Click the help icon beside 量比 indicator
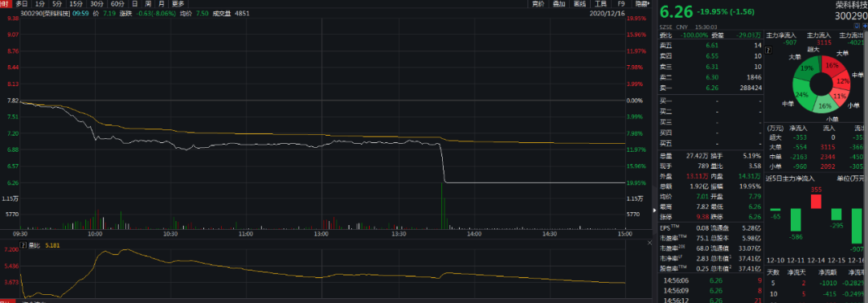 23,244
